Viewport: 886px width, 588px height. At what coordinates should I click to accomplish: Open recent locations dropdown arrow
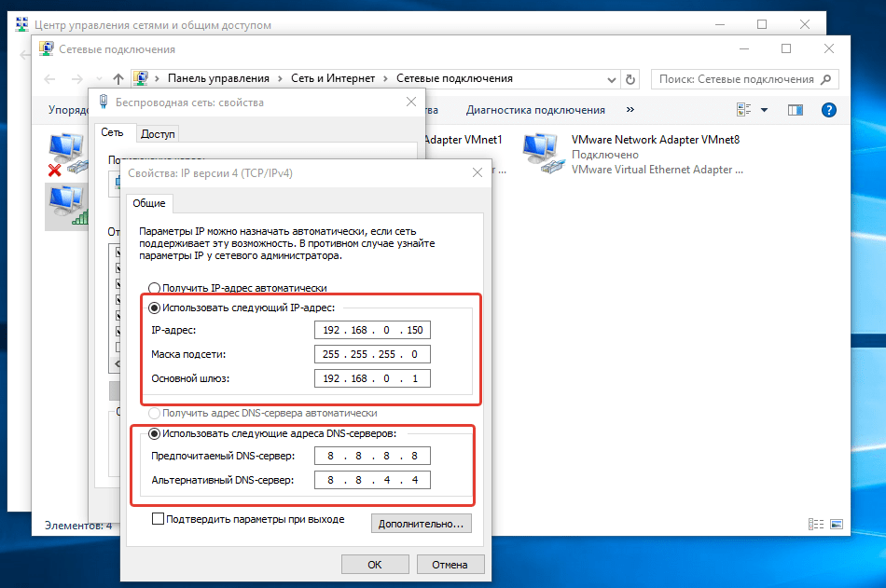click(100, 79)
